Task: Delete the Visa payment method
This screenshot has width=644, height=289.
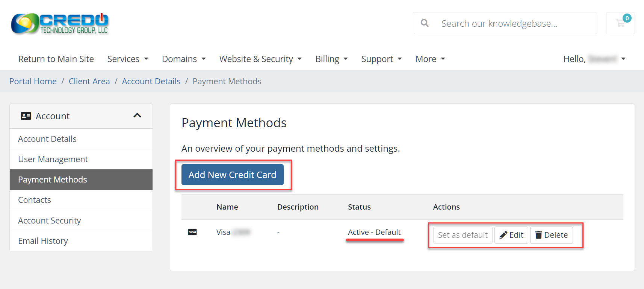Action: [x=551, y=235]
